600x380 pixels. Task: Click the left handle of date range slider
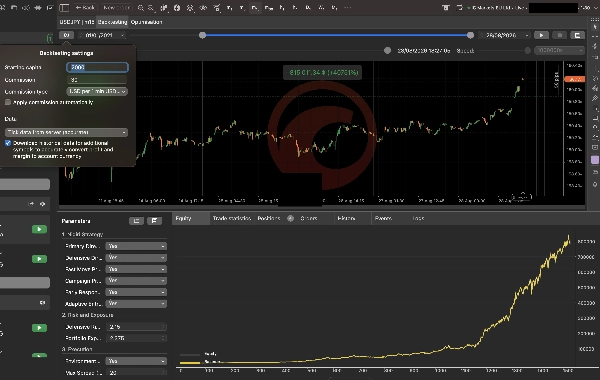point(202,35)
